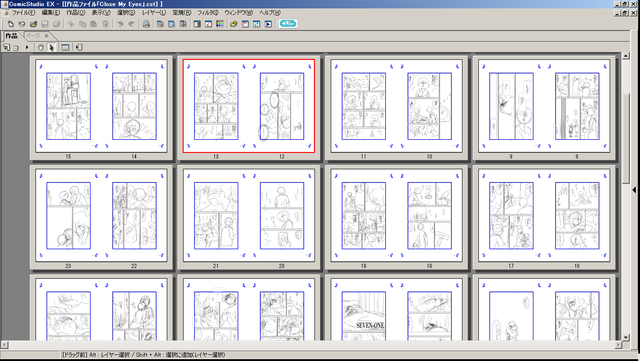This screenshot has height=361, width=640.
Task: Click the color grid palette icon
Action: [x=220, y=24]
